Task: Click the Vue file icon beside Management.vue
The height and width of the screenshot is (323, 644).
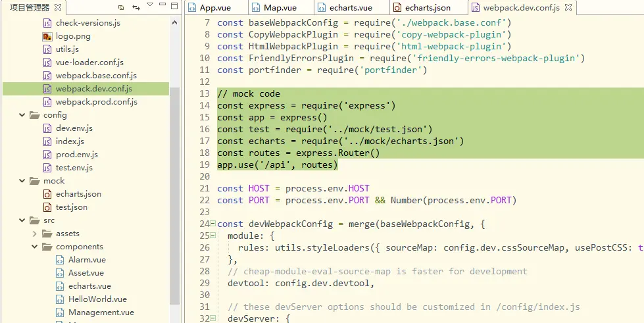Action: [x=60, y=312]
